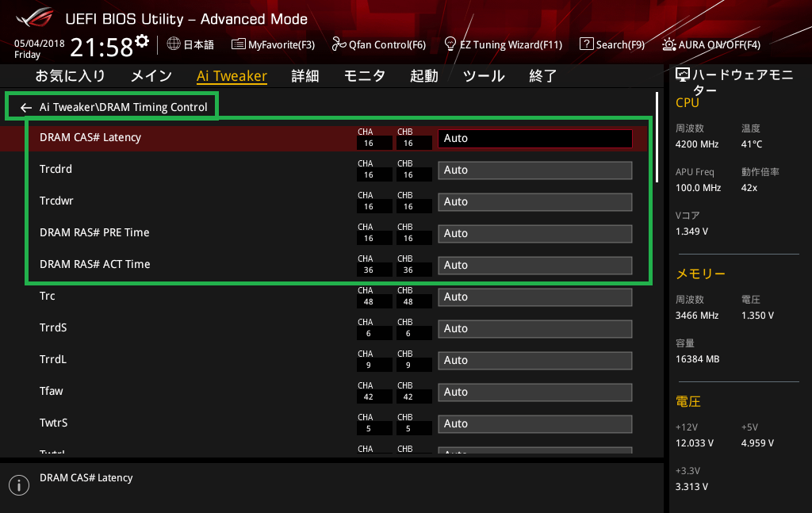Screen dimensions: 812x513
Task: Select the Ai Tweaker tab
Action: coord(232,76)
